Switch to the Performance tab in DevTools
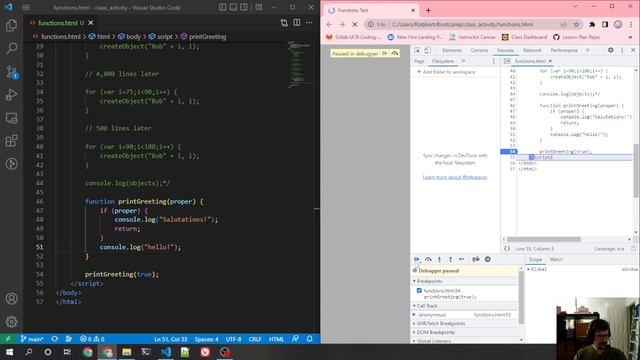 pos(564,50)
